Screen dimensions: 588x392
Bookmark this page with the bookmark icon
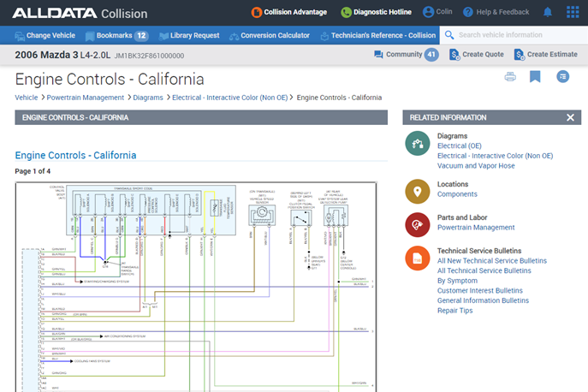[535, 77]
